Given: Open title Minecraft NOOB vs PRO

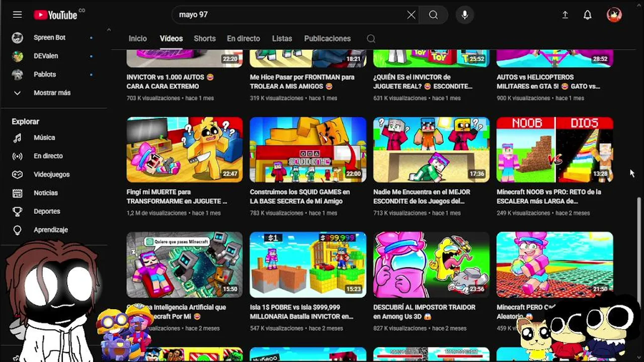Looking at the screenshot, I should [x=549, y=197].
